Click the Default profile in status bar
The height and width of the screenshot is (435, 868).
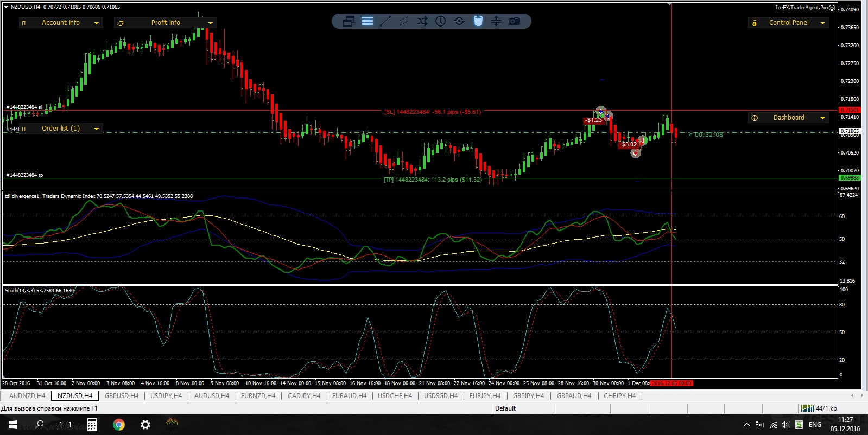click(505, 408)
